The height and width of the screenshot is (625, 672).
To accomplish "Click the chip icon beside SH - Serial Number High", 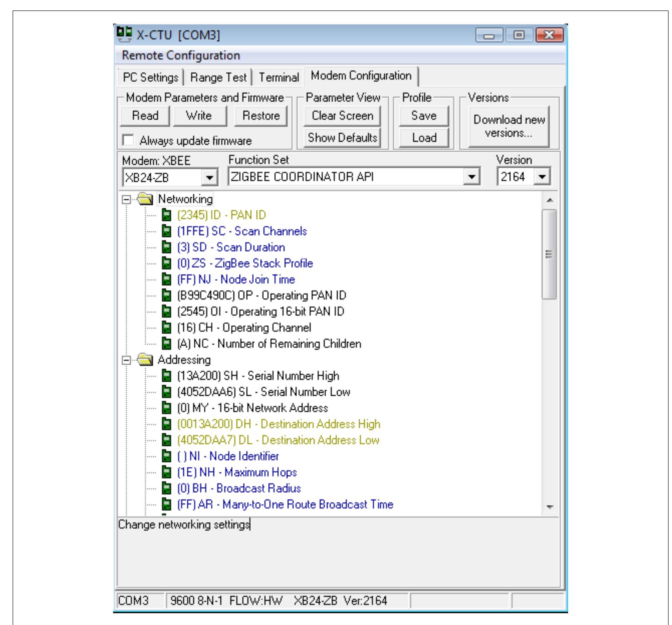I will point(168,376).
